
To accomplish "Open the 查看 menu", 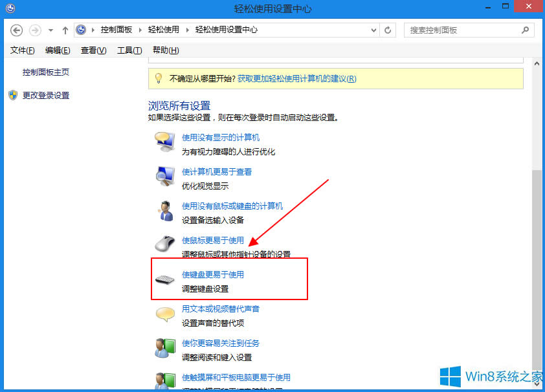I will point(93,50).
